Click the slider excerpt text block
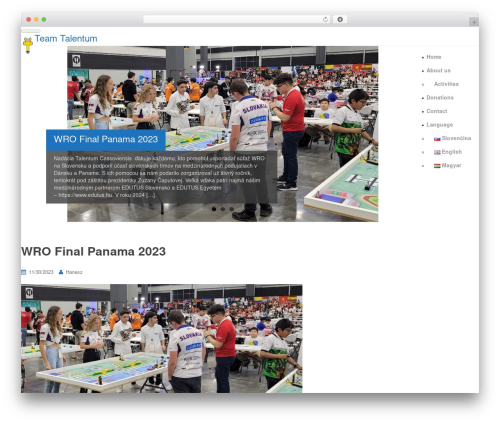Image resolution: width=500 pixels, height=423 pixels. coord(161,177)
